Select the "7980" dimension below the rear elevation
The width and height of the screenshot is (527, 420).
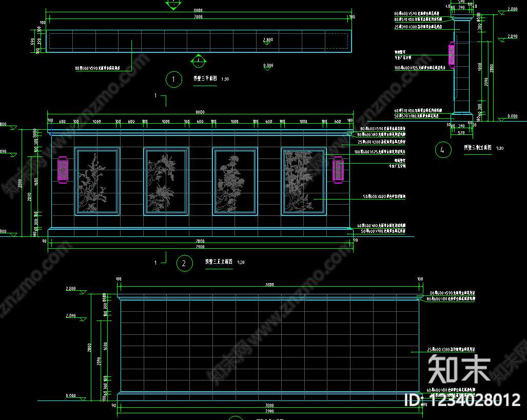click(x=269, y=411)
